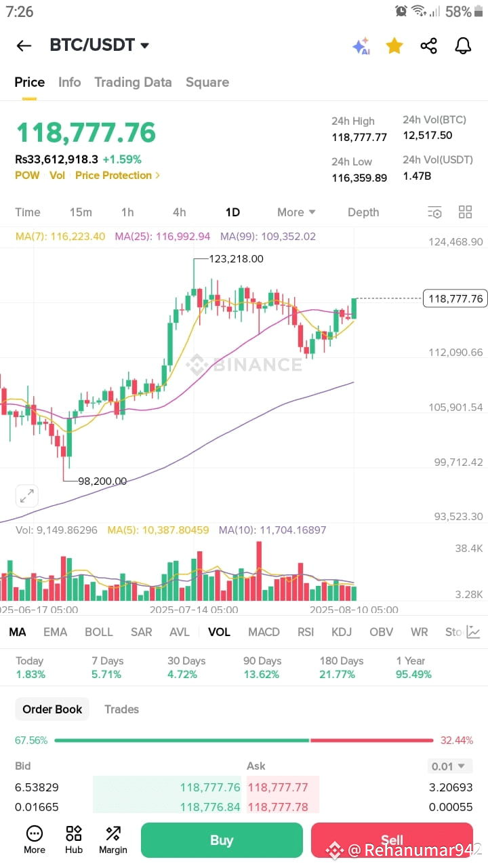Show the Depth chart
Image resolution: width=488 pixels, height=868 pixels.
(x=363, y=212)
